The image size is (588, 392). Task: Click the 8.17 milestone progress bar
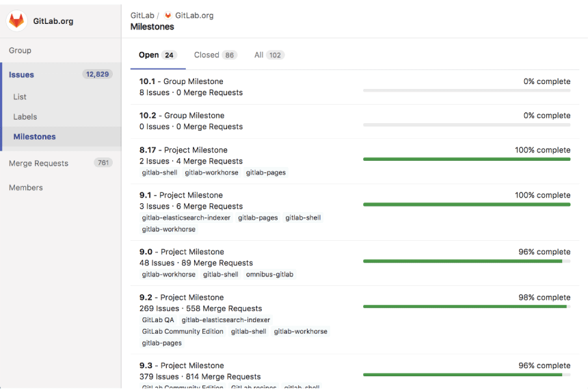pos(466,159)
